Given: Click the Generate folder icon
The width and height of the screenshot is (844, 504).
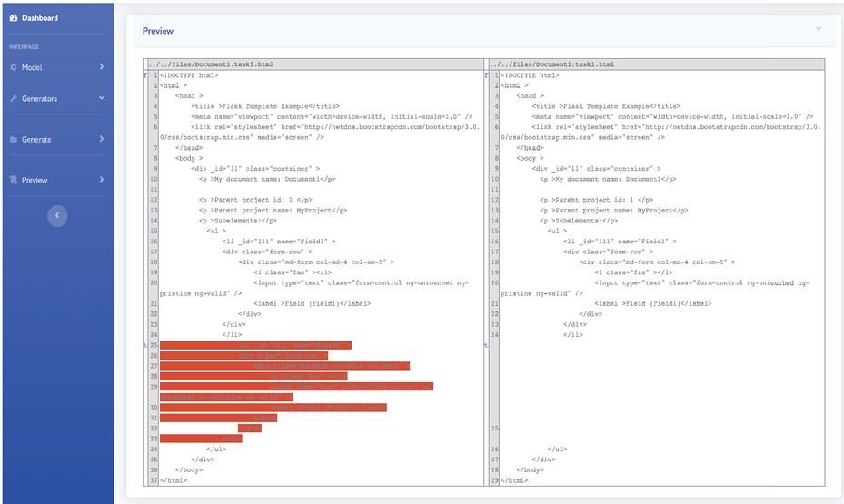Looking at the screenshot, I should click(x=14, y=140).
